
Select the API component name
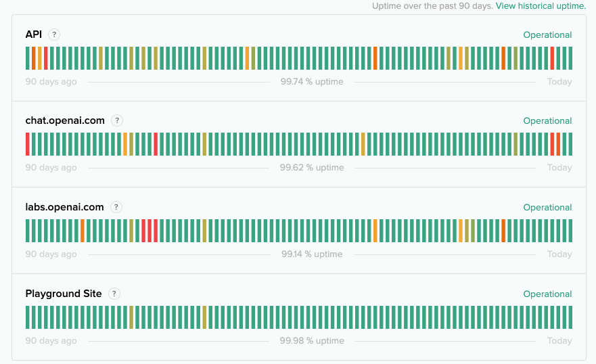33,35
